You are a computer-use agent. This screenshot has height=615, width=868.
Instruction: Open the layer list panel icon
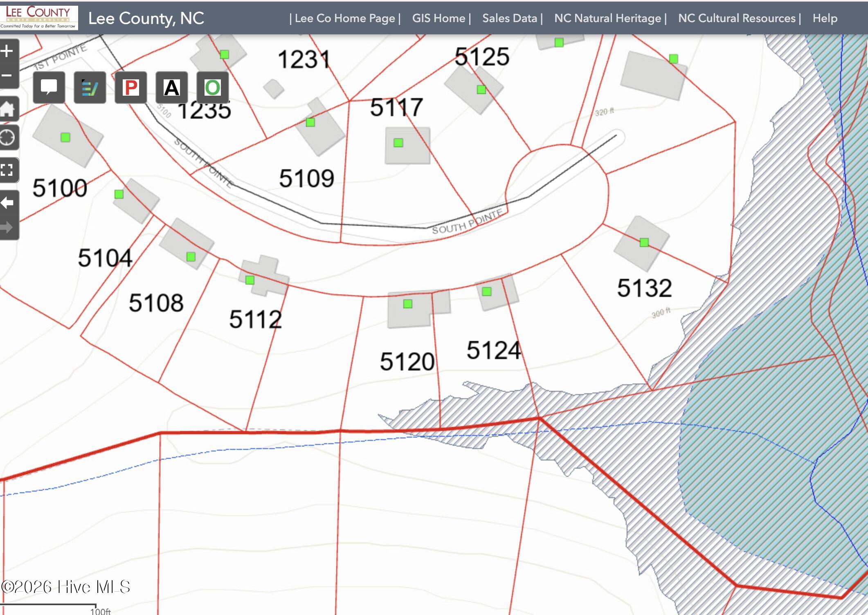[x=90, y=87]
